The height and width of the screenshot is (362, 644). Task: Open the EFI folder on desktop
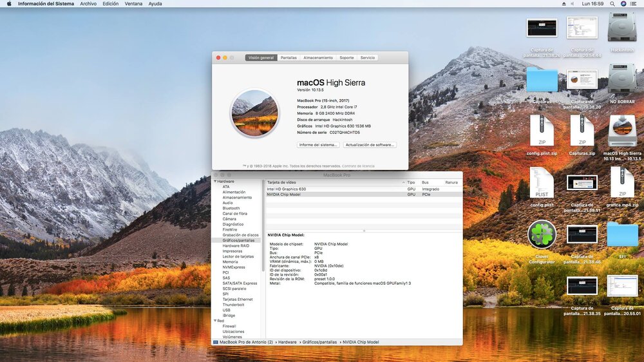click(x=622, y=234)
